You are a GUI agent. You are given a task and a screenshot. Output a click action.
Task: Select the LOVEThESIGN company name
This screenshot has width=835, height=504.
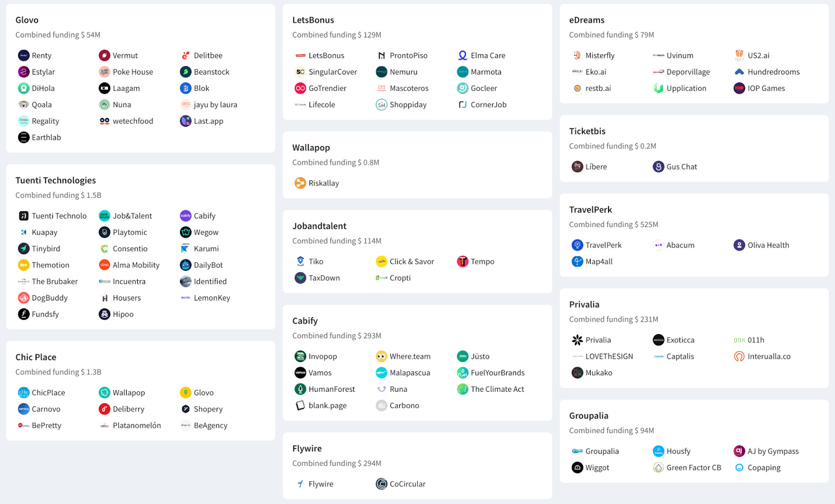pyautogui.click(x=609, y=356)
